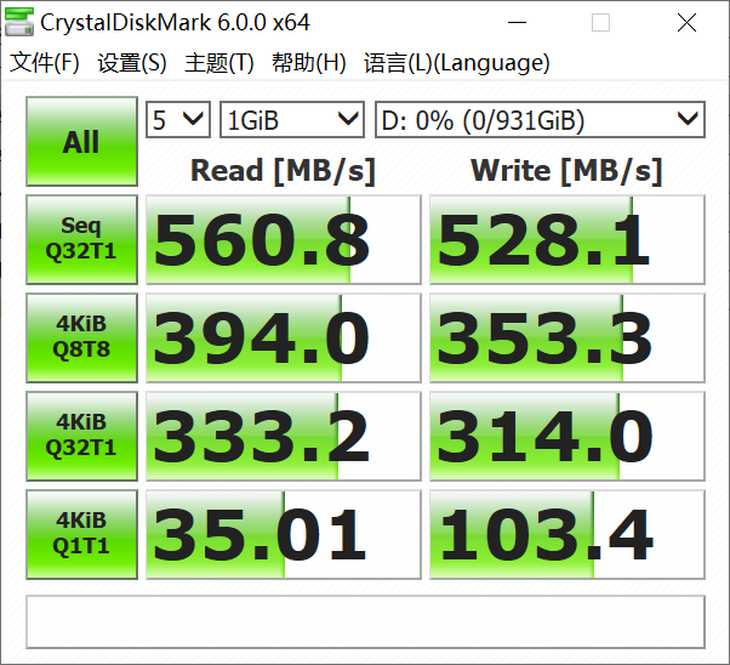
Task: Start the 4KiB Q1T1 benchmark
Action: click(x=81, y=534)
